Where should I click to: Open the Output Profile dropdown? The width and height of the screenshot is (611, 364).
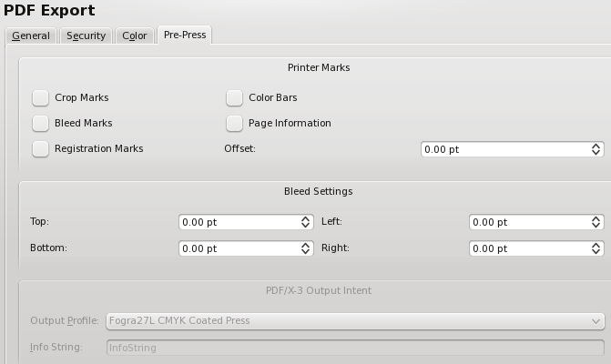(x=354, y=320)
